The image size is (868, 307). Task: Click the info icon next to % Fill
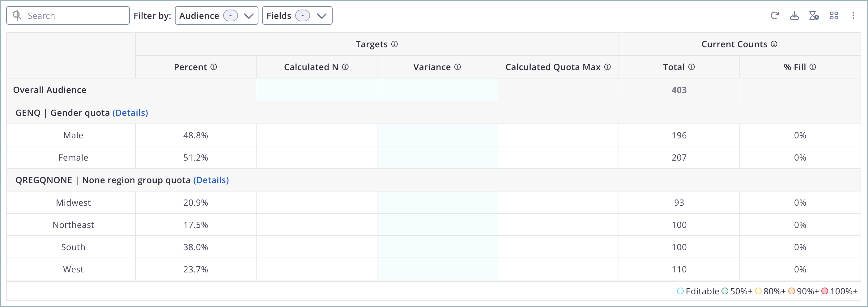point(813,67)
